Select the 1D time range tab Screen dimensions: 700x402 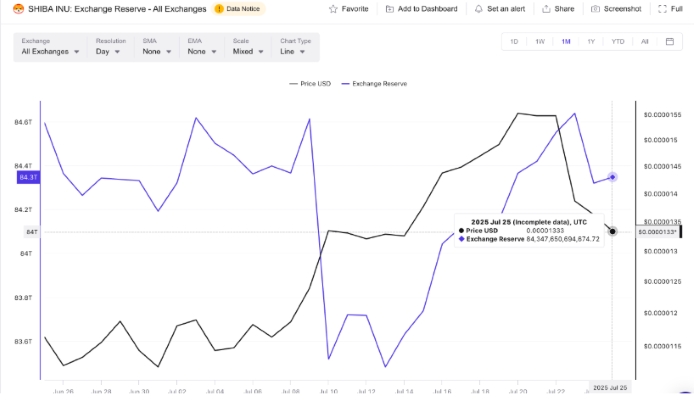(x=514, y=42)
